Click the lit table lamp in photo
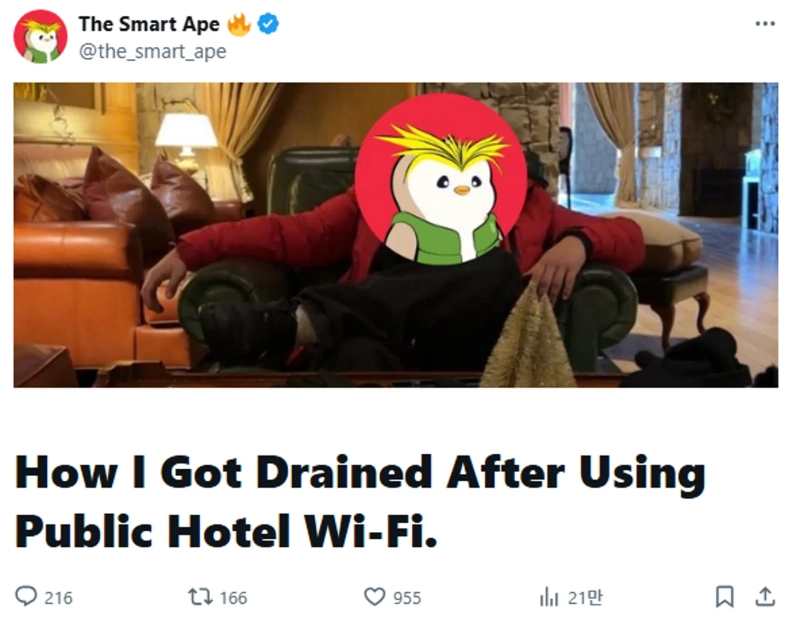The width and height of the screenshot is (800, 627). [x=187, y=142]
